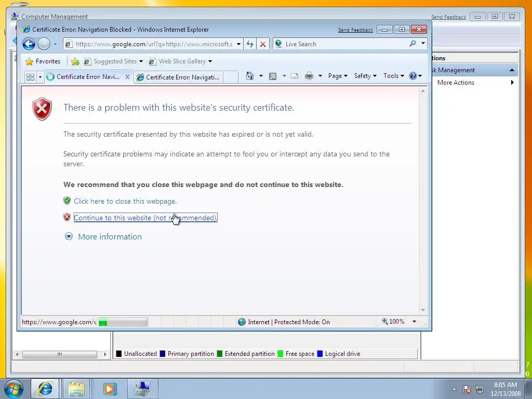Click Send Feedback link in Internet Explorer
Screen dimensions: 532x399
click(355, 30)
